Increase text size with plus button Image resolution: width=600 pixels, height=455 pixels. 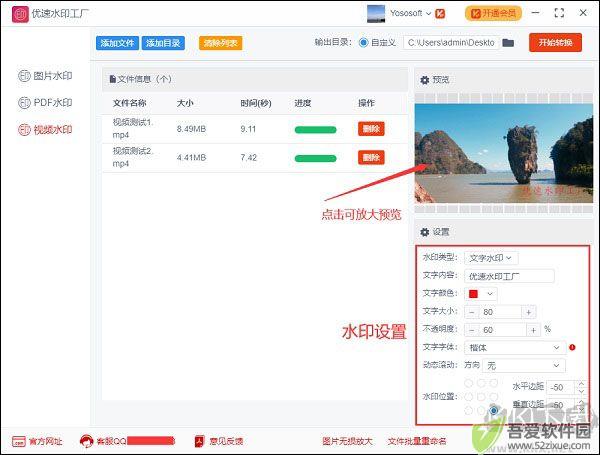point(528,312)
